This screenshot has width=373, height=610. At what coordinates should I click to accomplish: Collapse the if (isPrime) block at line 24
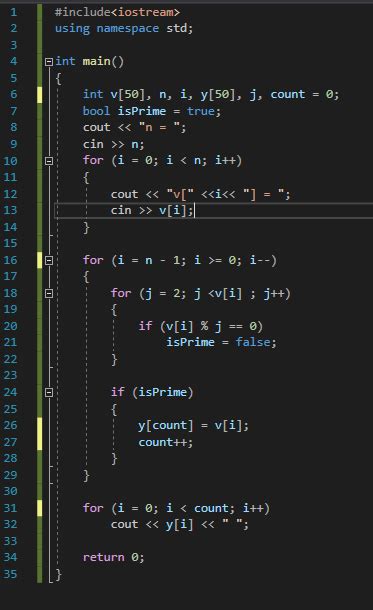(49, 393)
